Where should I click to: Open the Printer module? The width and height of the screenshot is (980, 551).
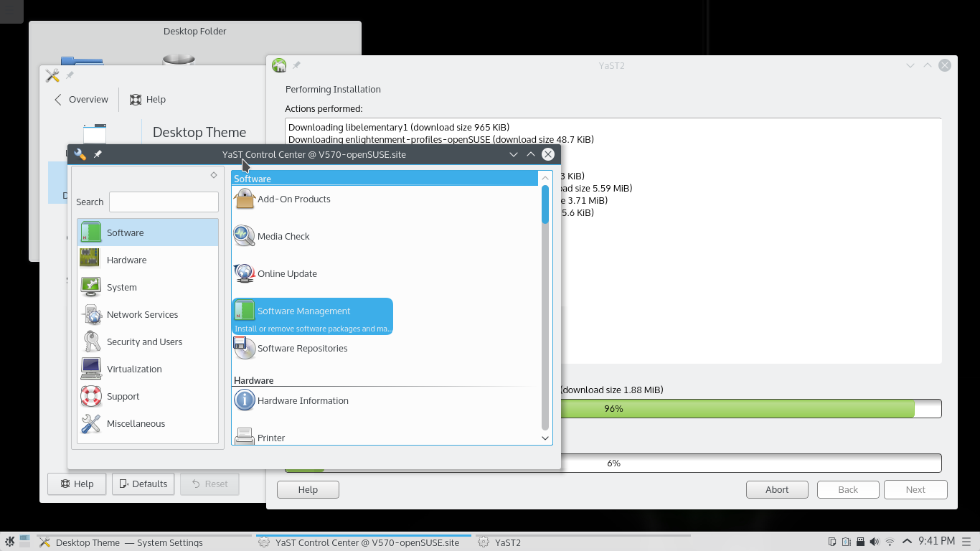260,438
